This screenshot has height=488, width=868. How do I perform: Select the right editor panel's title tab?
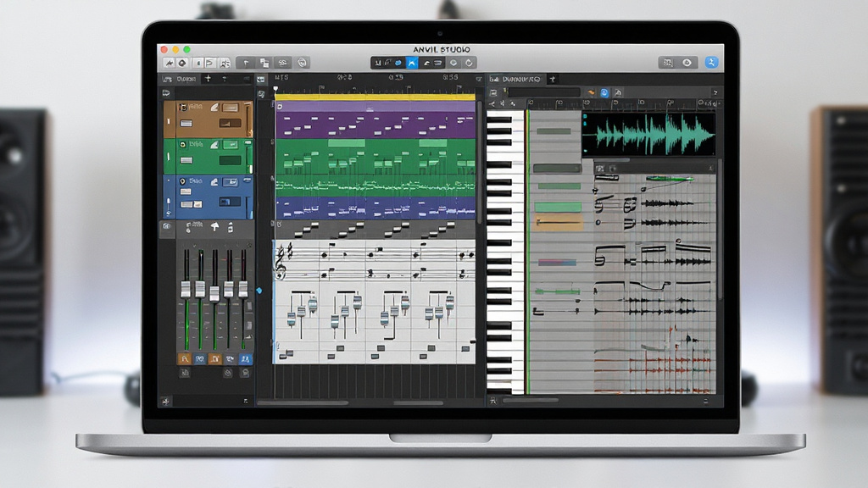pos(515,80)
